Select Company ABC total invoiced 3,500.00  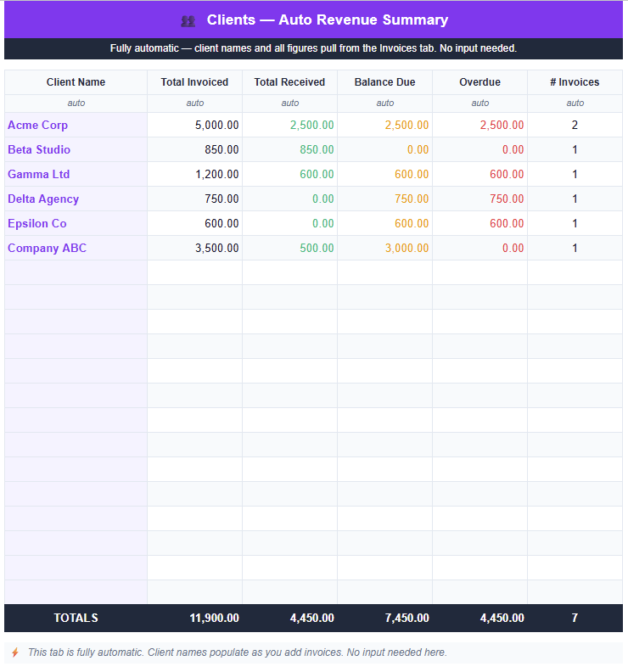[x=217, y=248]
